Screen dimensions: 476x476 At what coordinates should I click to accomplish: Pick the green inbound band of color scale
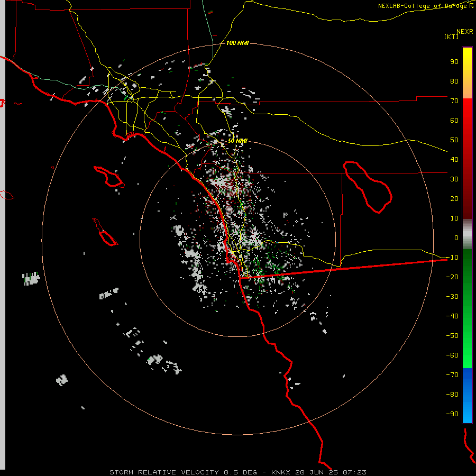(x=467, y=308)
